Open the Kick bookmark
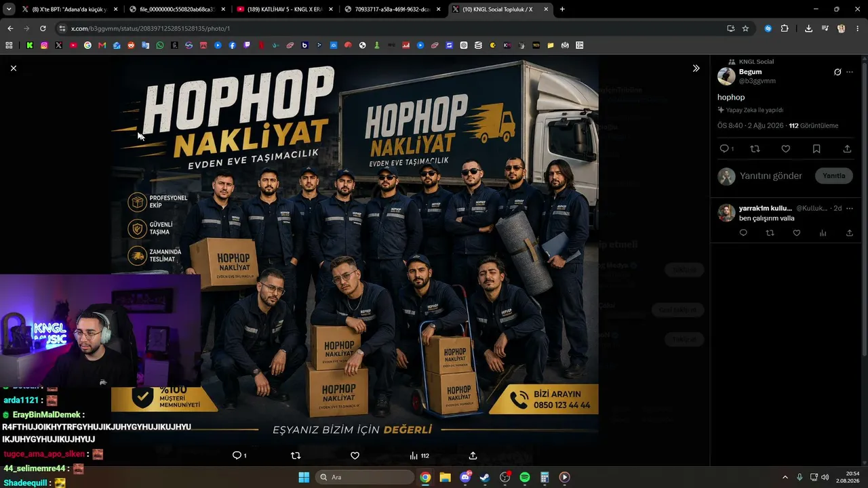 pos(30,45)
